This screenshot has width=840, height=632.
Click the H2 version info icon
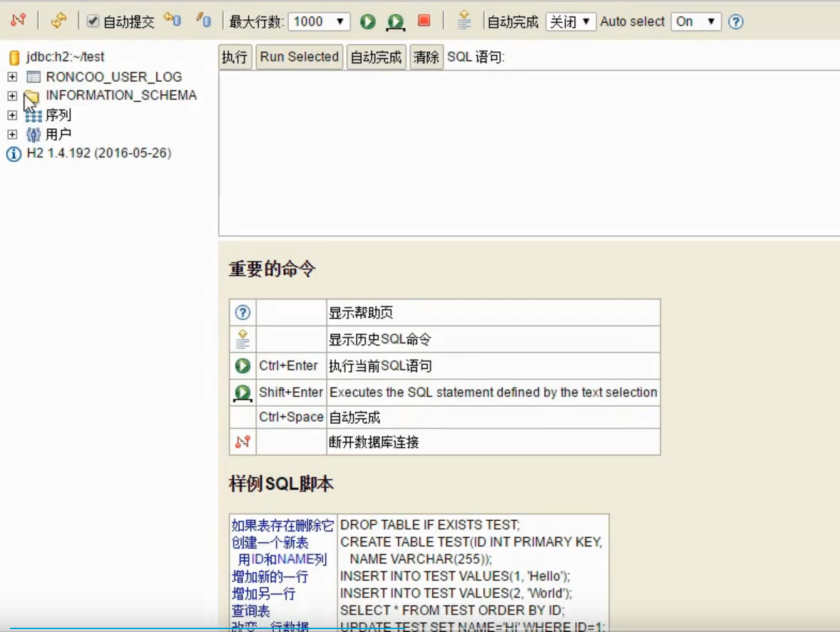coord(14,154)
